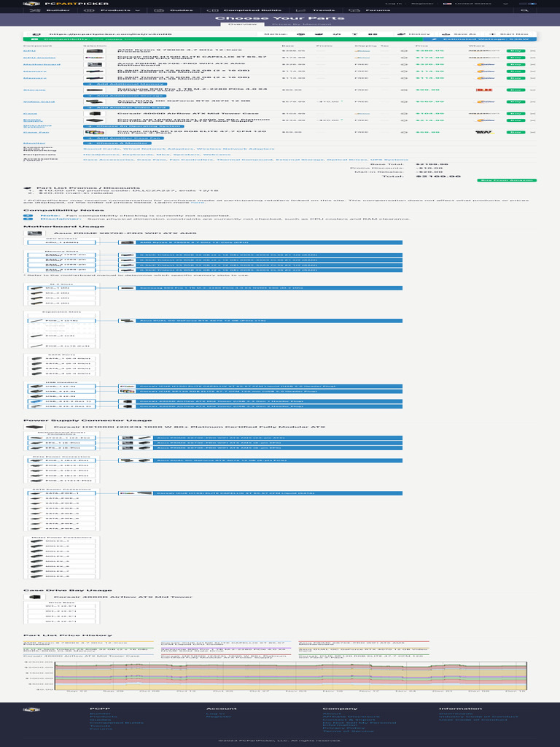560x747 pixels.
Task: Open Corsair iCUE SP120 fan thumbnail
Action: pyautogui.click(x=94, y=132)
